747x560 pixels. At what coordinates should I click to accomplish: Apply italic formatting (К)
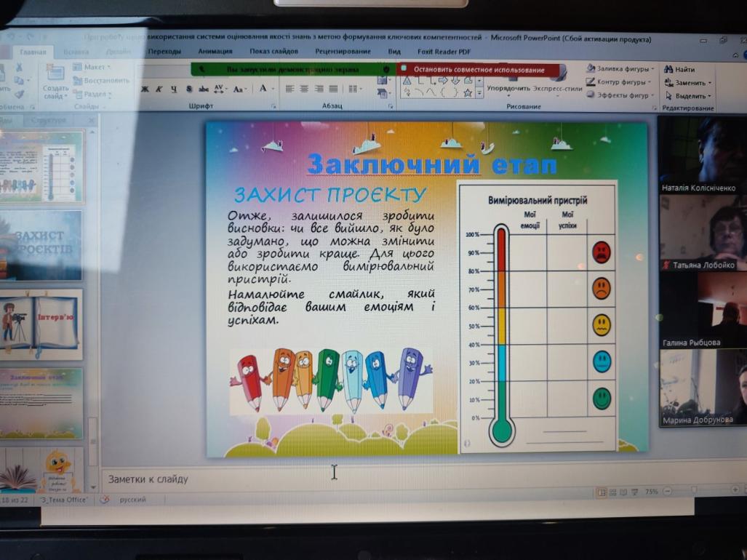click(159, 89)
